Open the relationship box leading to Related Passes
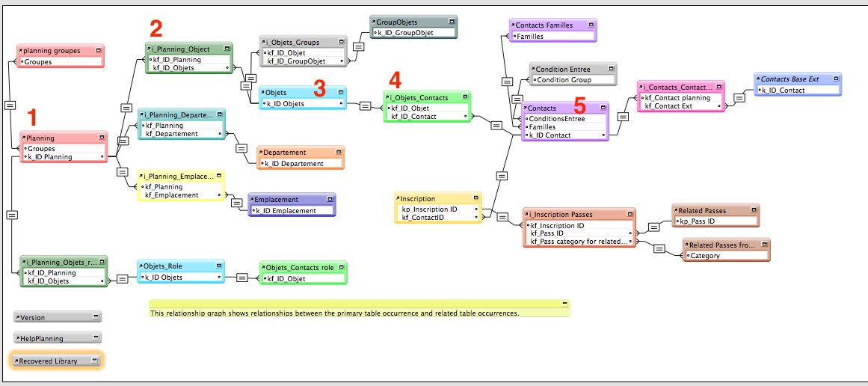The height and width of the screenshot is (386, 868). [x=653, y=227]
